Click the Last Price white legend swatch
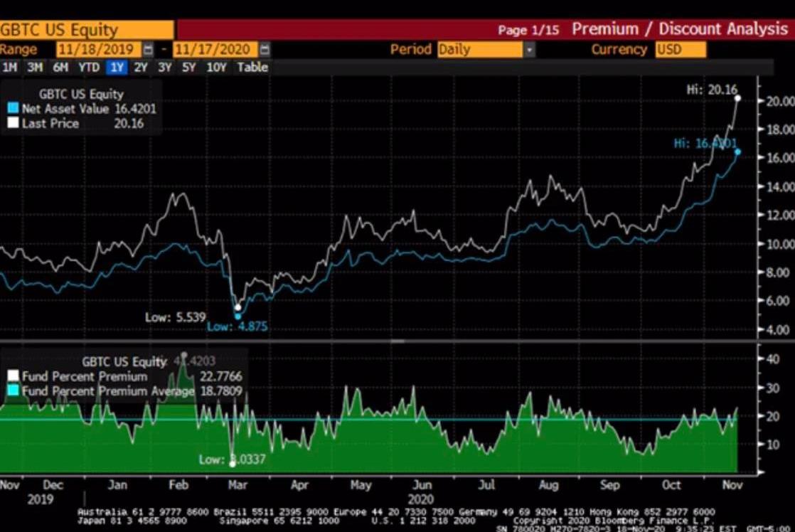This screenshot has height=532, width=795. 14,123
